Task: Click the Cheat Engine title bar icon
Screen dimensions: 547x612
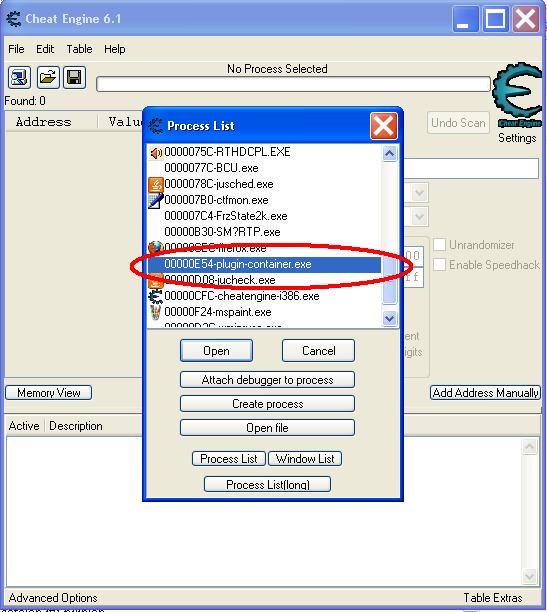Action: [x=14, y=19]
